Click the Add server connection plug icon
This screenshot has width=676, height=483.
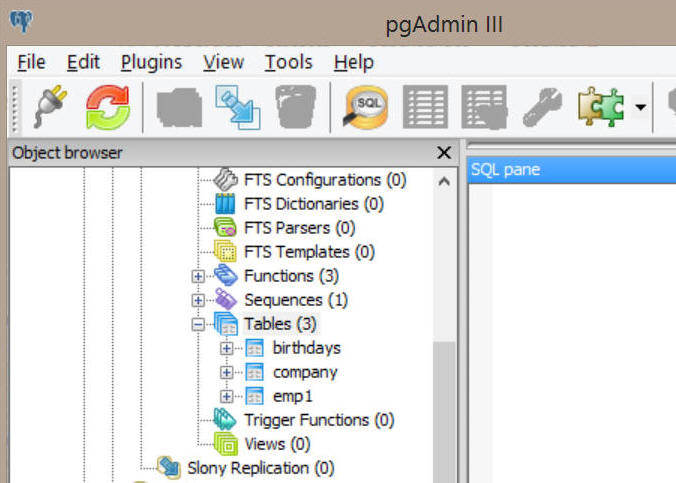click(x=50, y=107)
